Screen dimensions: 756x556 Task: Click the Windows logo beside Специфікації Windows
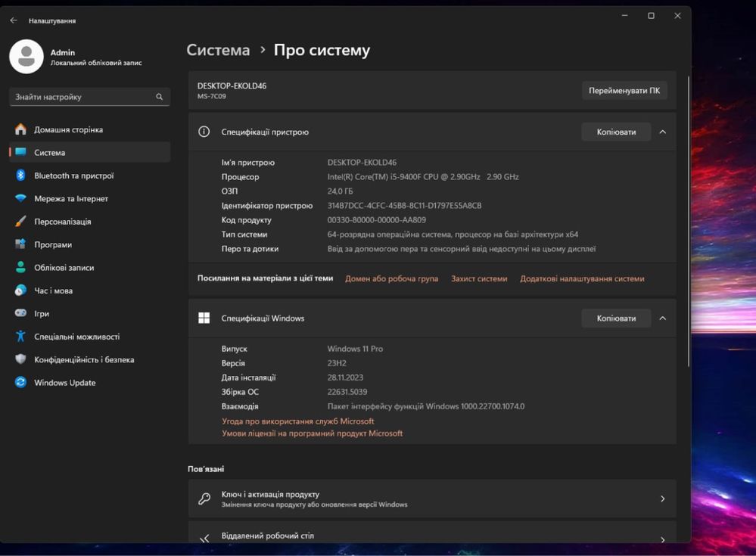204,318
